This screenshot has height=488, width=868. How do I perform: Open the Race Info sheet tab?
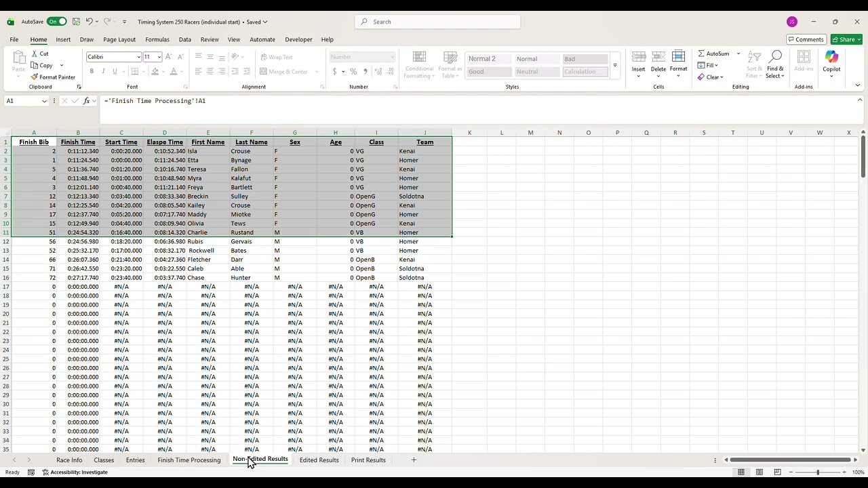[69, 460]
